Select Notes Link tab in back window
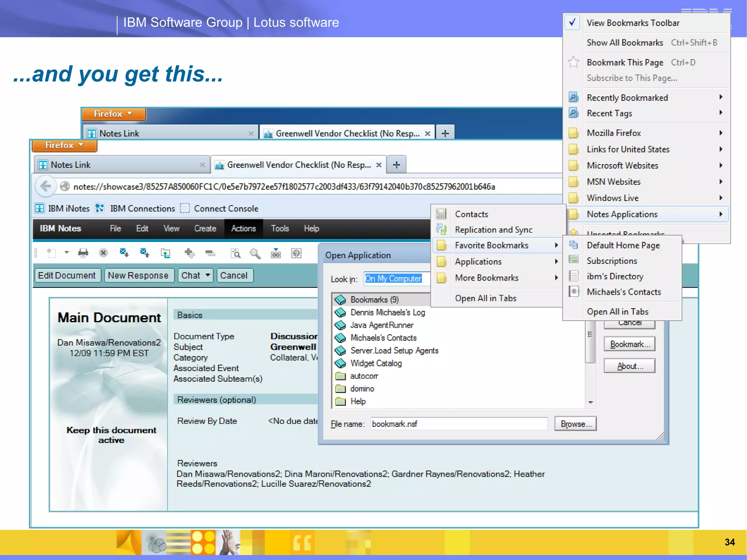 [x=171, y=133]
